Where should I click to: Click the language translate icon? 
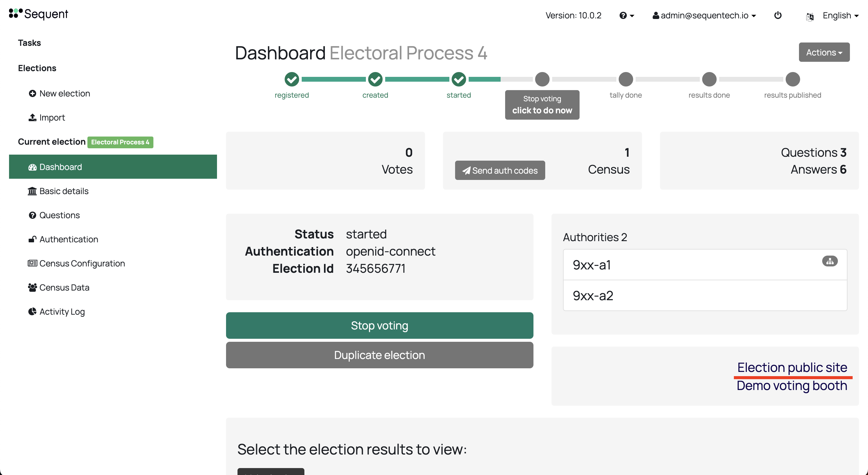tap(810, 16)
